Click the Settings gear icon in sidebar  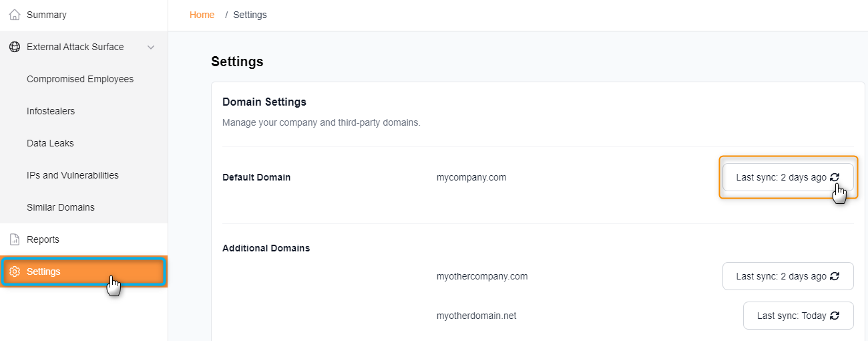coord(15,271)
